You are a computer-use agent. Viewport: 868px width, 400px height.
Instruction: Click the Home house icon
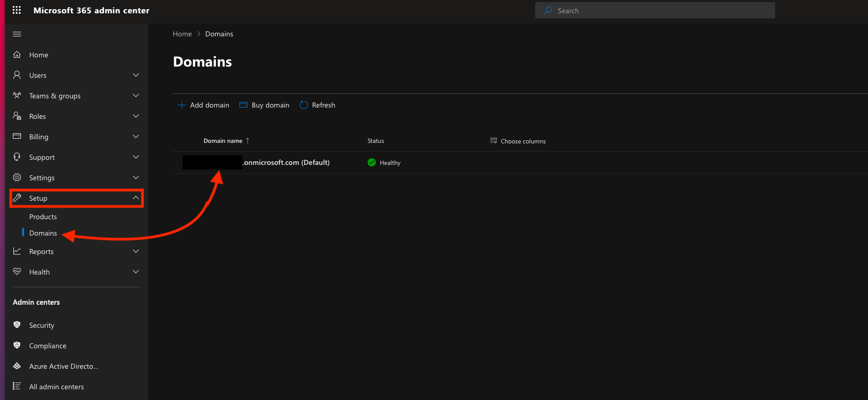pyautogui.click(x=17, y=54)
